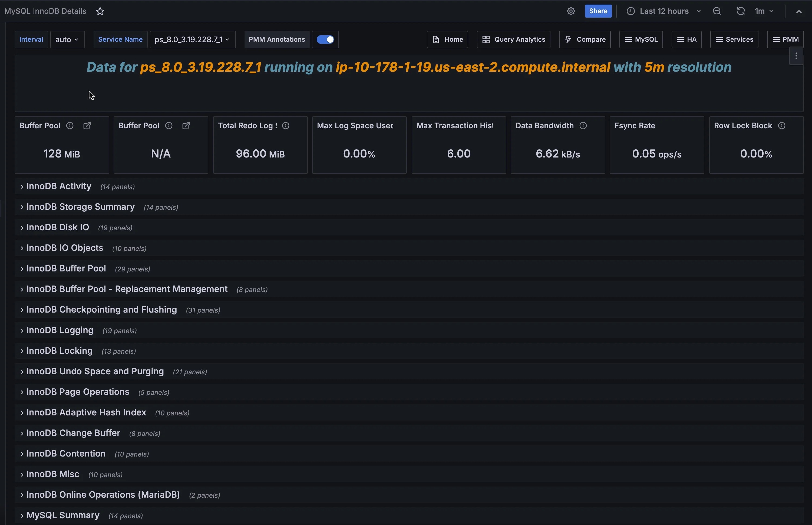Expand the InnoDB Locking section
This screenshot has height=525, width=812.
point(59,351)
